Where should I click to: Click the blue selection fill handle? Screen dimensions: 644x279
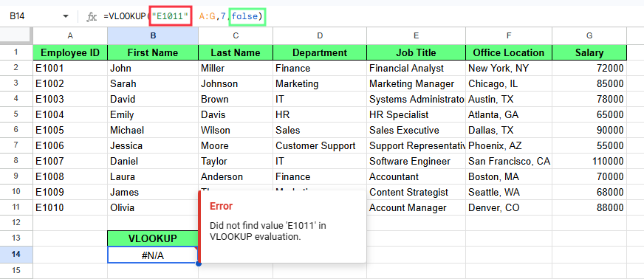tap(199, 263)
